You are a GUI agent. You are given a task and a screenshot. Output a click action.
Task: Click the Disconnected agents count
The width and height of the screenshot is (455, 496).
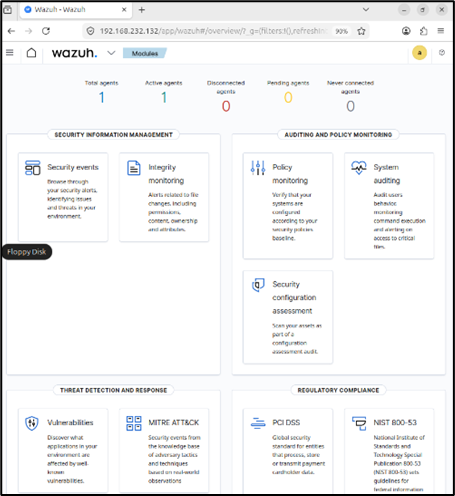coord(226,106)
